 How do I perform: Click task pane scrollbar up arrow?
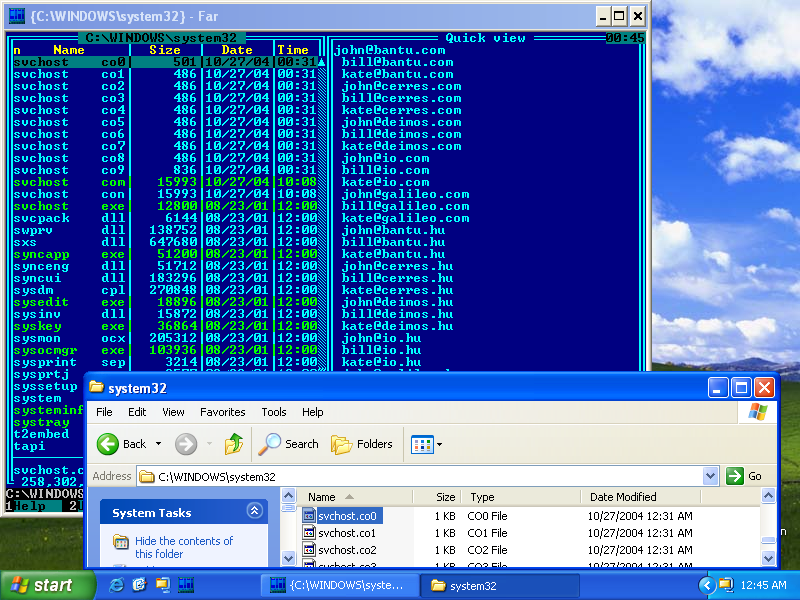288,495
